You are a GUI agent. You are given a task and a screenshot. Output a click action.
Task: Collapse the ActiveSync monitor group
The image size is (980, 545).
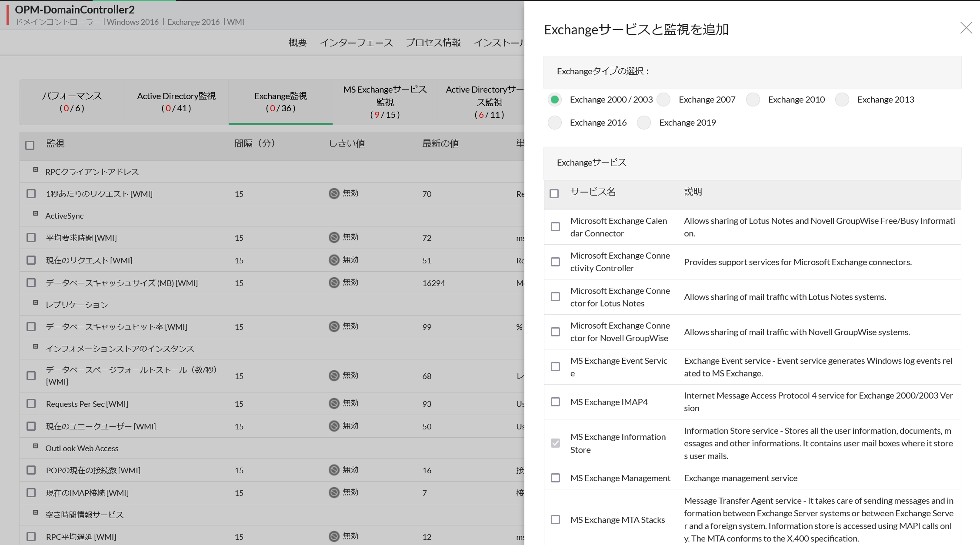tap(36, 213)
